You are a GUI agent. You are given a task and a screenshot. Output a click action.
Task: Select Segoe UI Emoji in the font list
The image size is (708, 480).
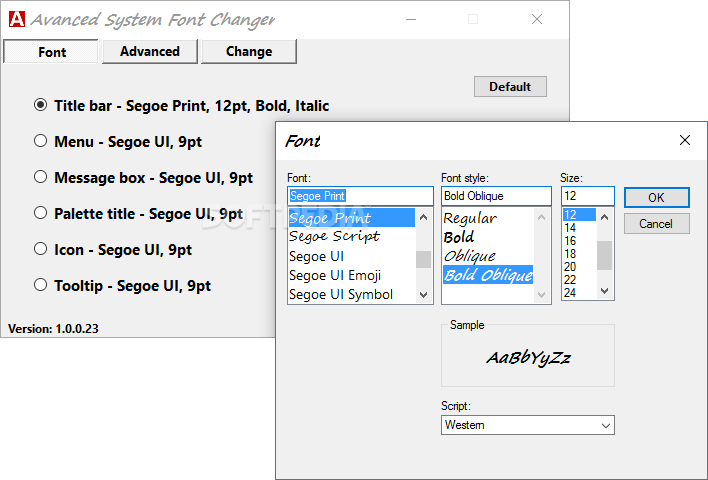[352, 275]
